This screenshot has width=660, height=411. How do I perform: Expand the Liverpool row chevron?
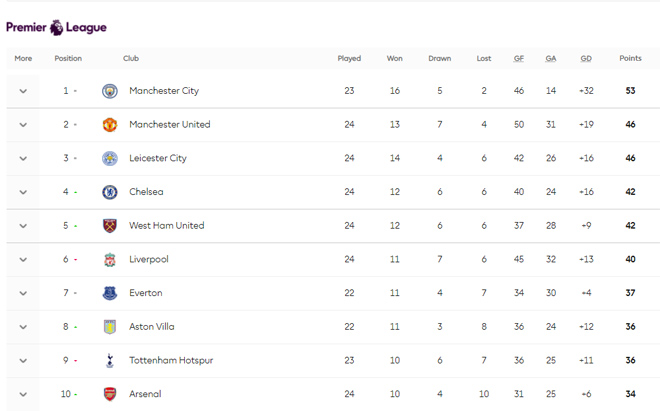pos(23,260)
